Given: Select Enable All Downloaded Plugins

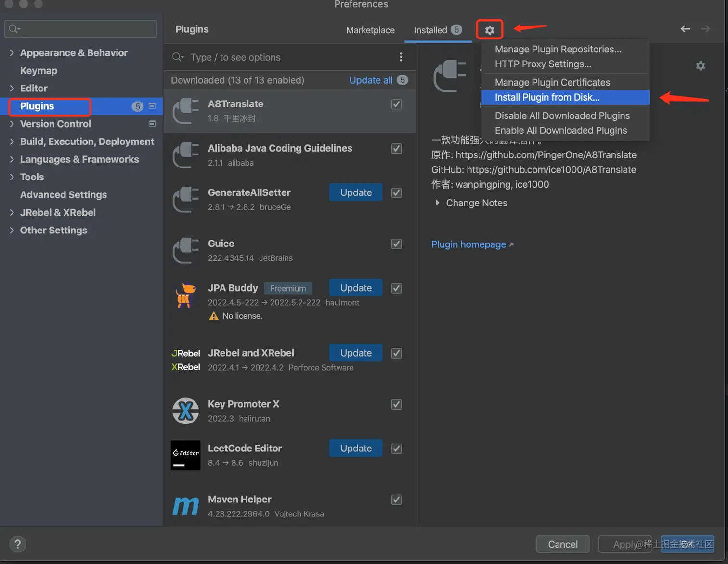Looking at the screenshot, I should [x=565, y=130].
